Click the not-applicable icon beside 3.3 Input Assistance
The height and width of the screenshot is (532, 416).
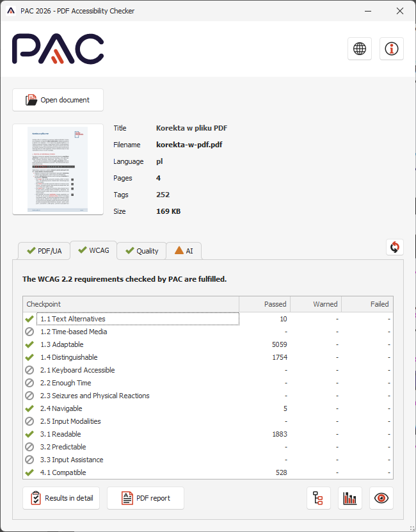tap(29, 460)
